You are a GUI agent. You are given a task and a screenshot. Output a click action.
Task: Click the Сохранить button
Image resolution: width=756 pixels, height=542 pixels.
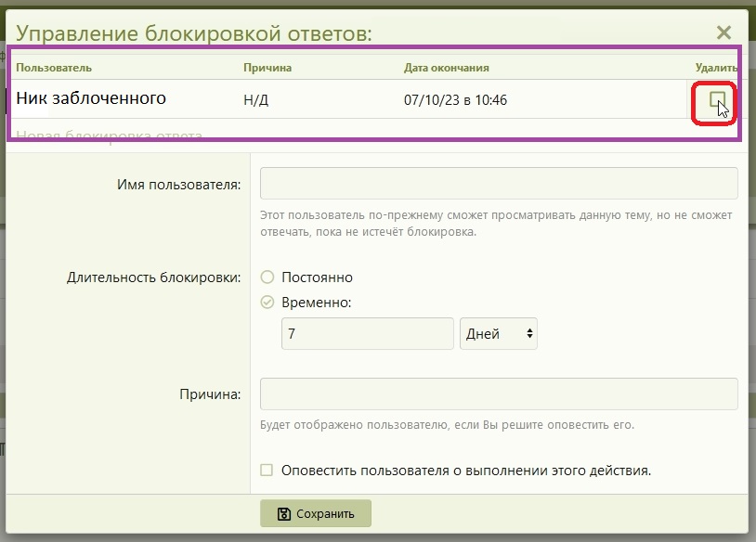coord(316,513)
